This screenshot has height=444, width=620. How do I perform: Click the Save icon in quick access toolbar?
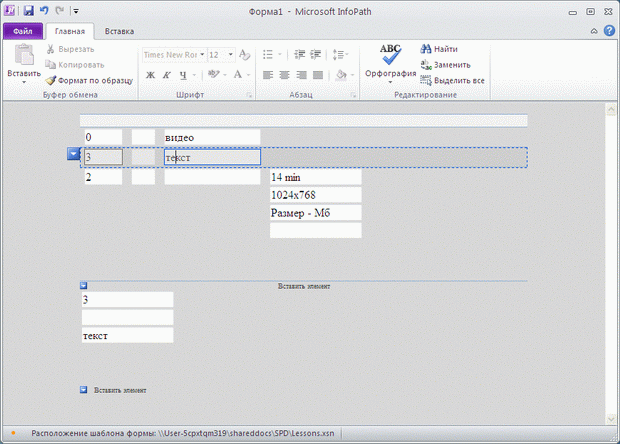coord(28,10)
